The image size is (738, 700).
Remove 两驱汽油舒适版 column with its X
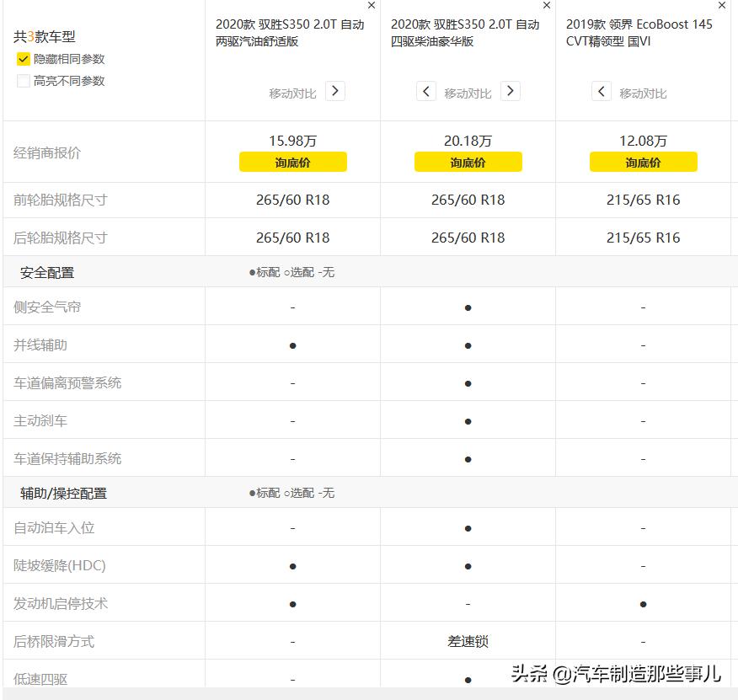click(371, 6)
